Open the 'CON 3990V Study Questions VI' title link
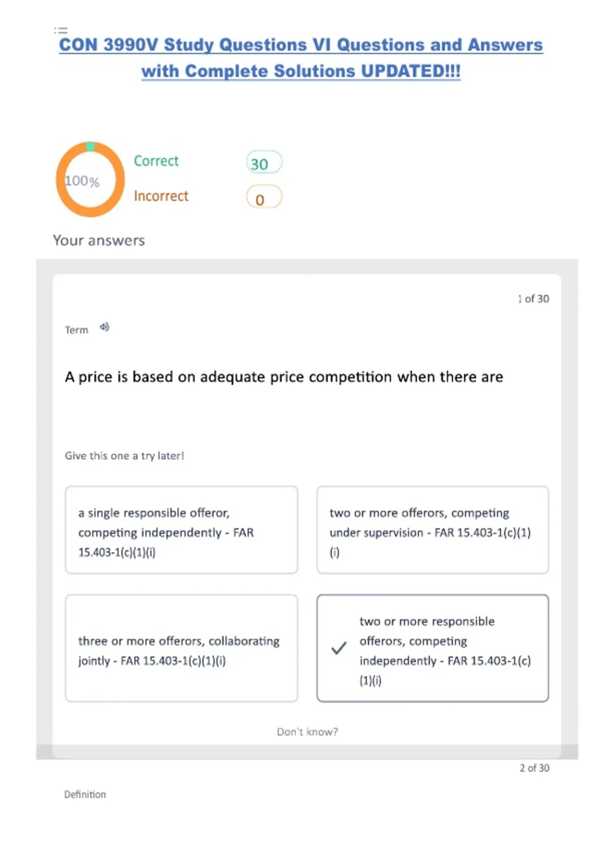The width and height of the screenshot is (613, 868). [x=301, y=45]
